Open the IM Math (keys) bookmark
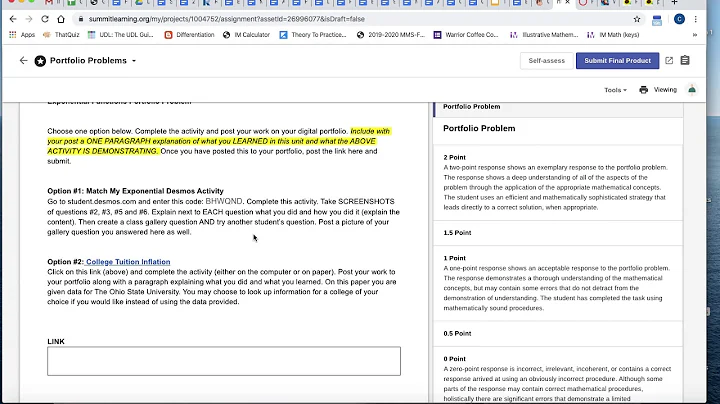720x404 pixels. point(613,35)
